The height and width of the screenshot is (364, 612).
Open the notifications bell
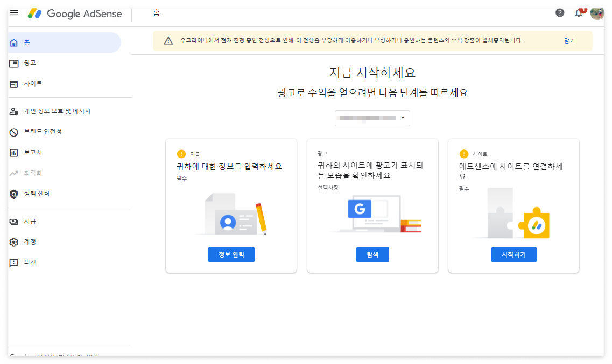(579, 13)
